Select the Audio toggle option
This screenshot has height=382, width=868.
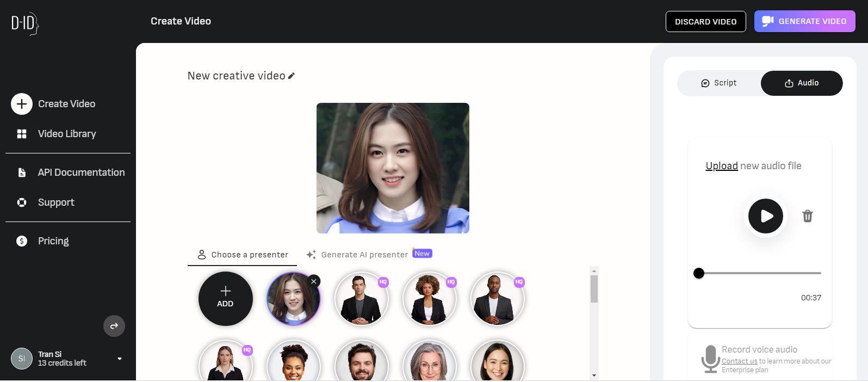(801, 83)
